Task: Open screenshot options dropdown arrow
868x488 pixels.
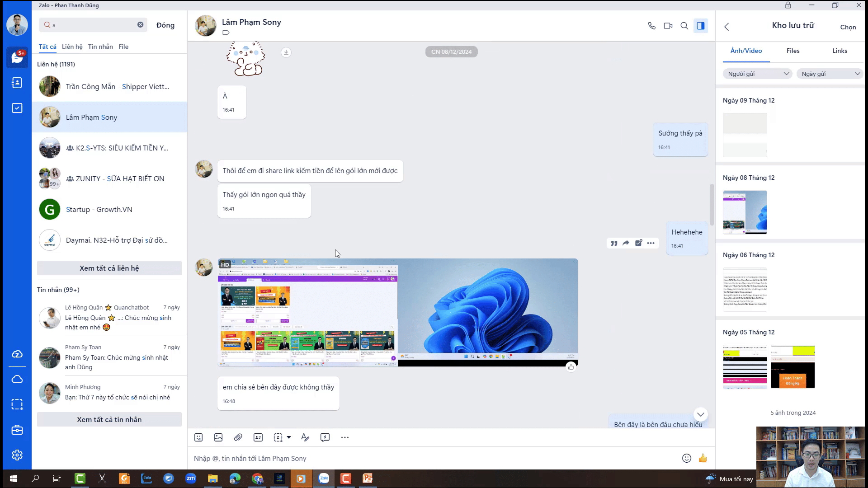Action: pos(289,437)
